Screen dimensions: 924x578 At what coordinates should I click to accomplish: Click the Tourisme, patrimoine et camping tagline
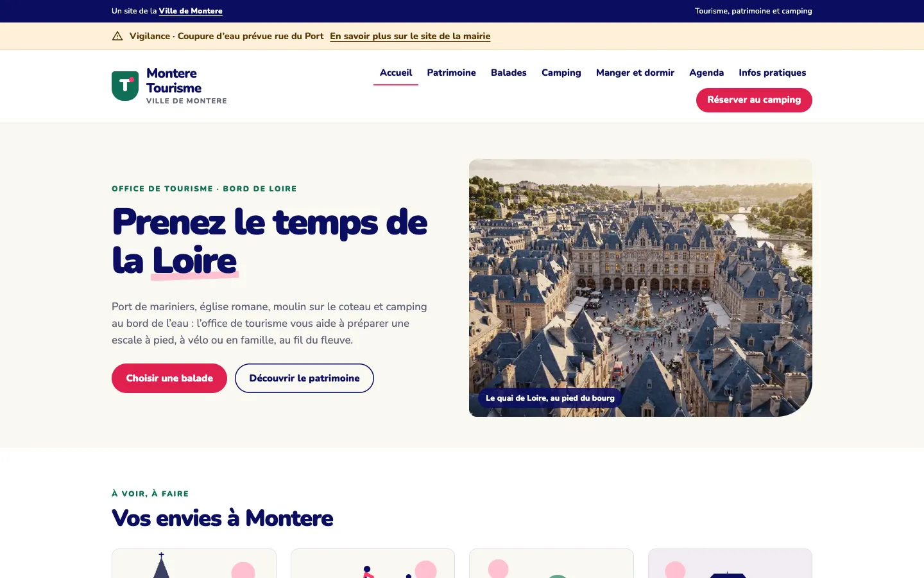pyautogui.click(x=753, y=11)
